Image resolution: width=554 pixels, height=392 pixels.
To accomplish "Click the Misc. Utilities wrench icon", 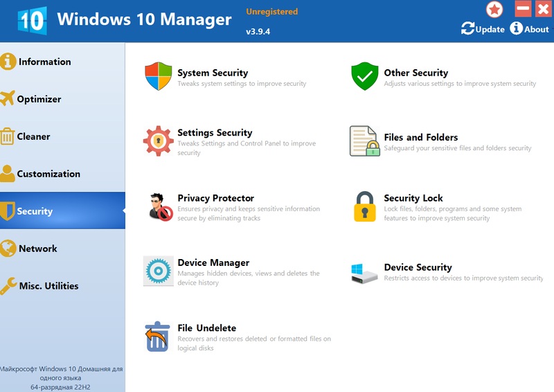I will (8, 285).
